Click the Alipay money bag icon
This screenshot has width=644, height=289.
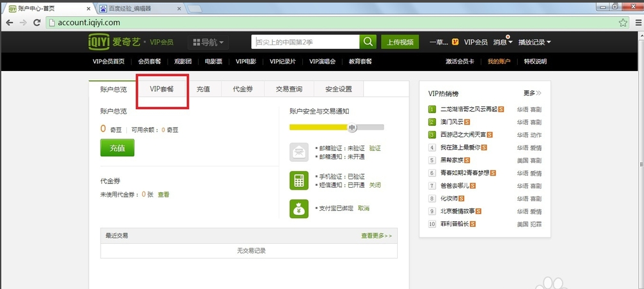pyautogui.click(x=298, y=208)
